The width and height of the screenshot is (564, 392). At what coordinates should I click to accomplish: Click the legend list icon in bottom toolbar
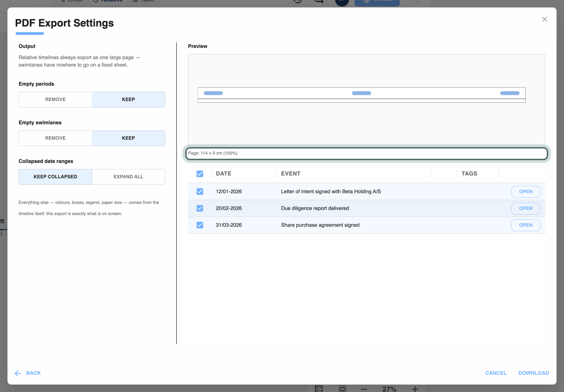(x=319, y=389)
